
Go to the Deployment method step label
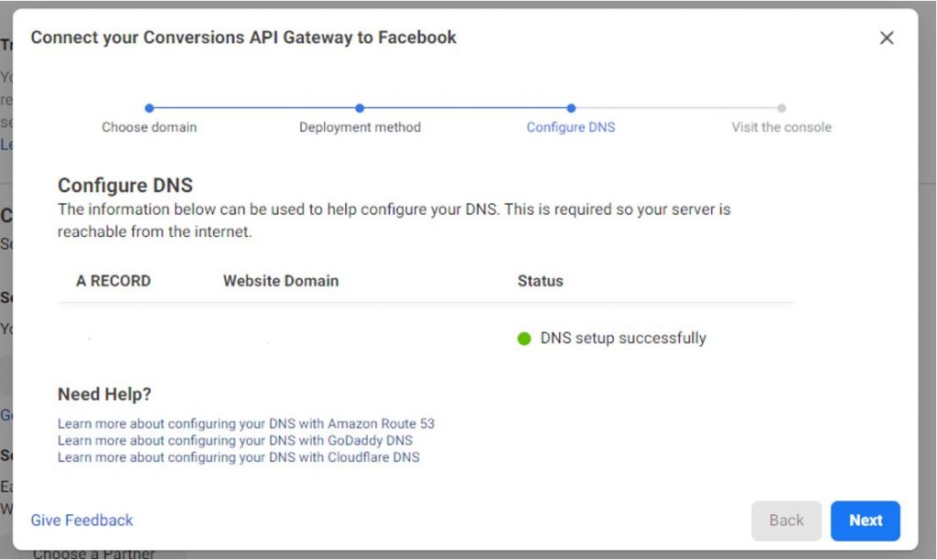point(360,127)
